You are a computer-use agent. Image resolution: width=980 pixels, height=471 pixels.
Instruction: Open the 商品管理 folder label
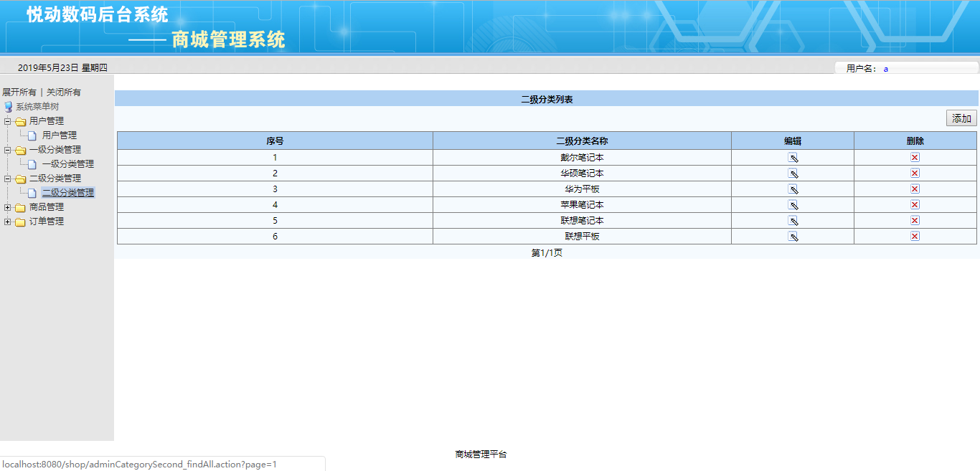(47, 207)
